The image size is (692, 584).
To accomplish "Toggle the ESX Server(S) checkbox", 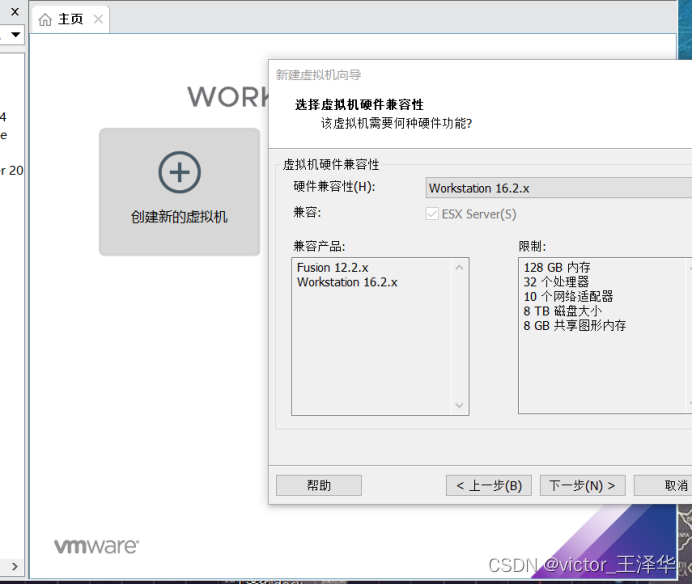I will point(432,214).
